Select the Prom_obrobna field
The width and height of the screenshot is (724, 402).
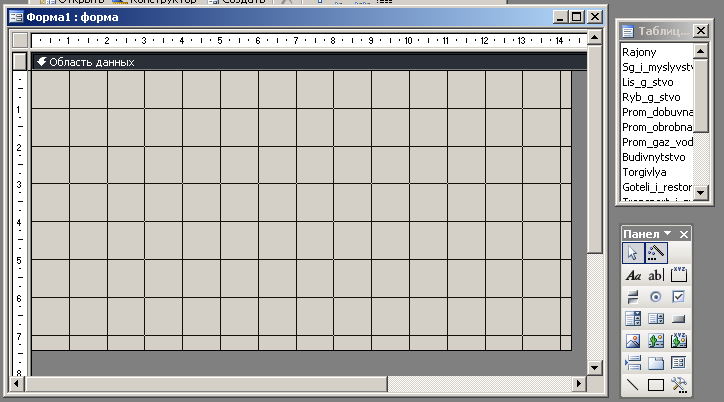(656, 127)
